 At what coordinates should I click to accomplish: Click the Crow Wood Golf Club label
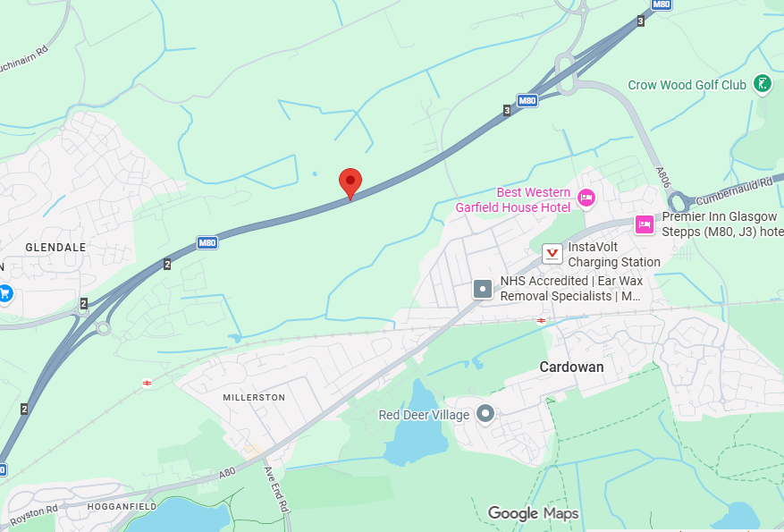point(687,85)
